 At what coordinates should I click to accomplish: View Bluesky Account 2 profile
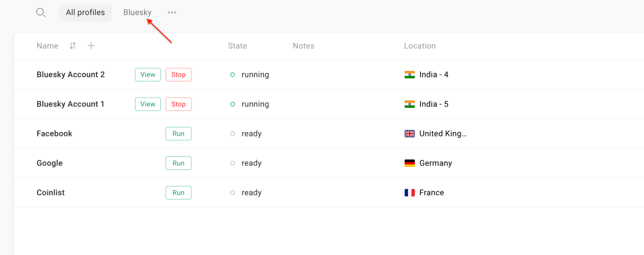(x=148, y=75)
